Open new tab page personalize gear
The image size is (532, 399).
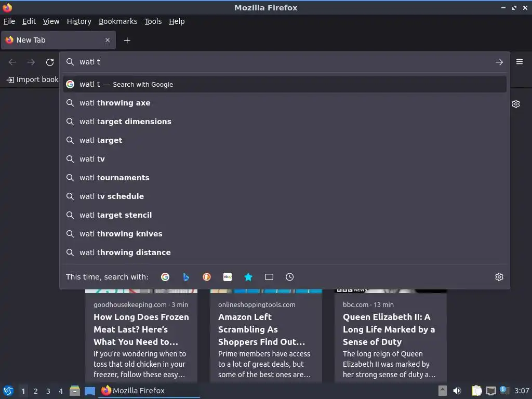point(516,104)
